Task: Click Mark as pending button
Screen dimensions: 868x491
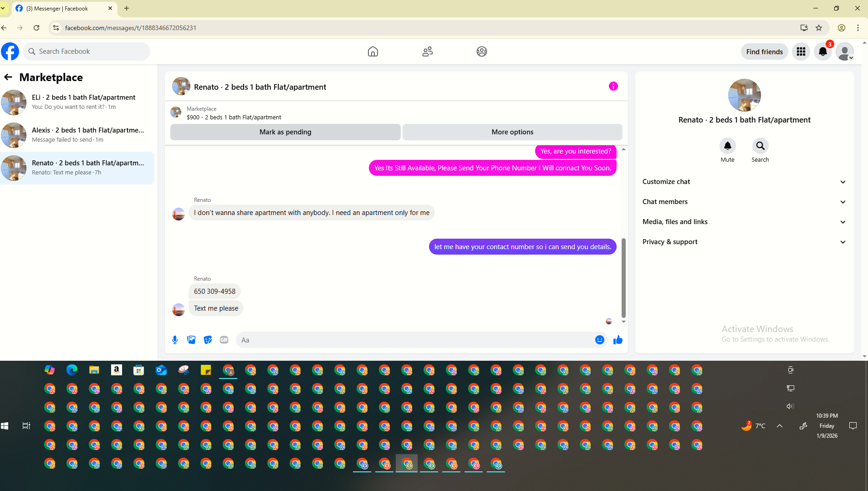Action: pyautogui.click(x=286, y=132)
